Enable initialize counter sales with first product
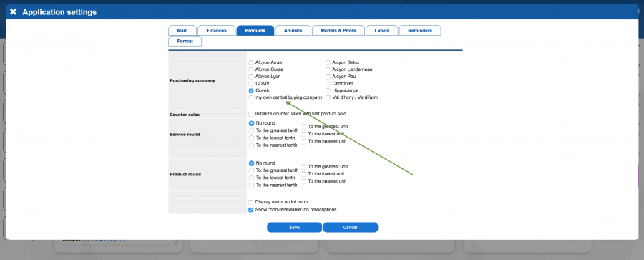Image resolution: width=644 pixels, height=260 pixels. (x=251, y=114)
